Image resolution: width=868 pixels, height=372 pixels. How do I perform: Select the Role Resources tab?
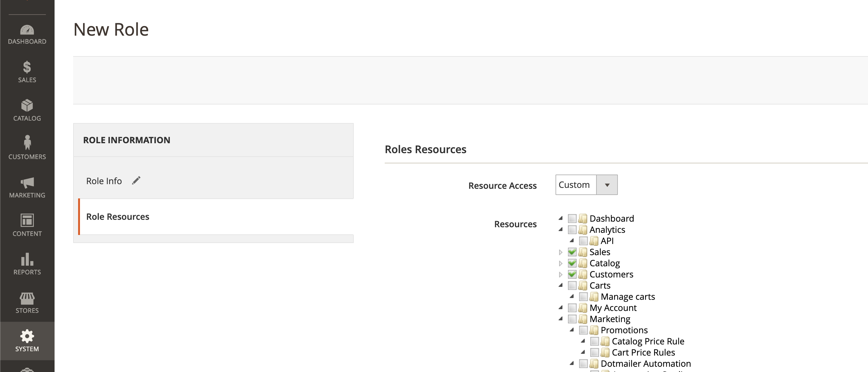[117, 217]
